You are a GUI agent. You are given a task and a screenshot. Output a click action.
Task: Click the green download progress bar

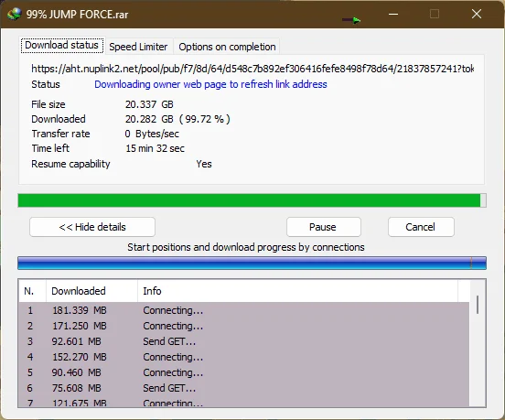(x=252, y=200)
